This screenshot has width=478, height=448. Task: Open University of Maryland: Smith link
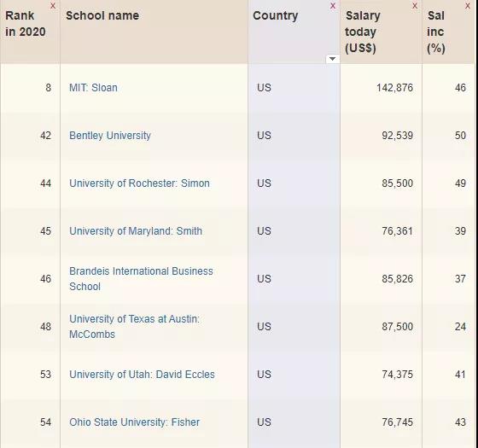pyautogui.click(x=136, y=231)
